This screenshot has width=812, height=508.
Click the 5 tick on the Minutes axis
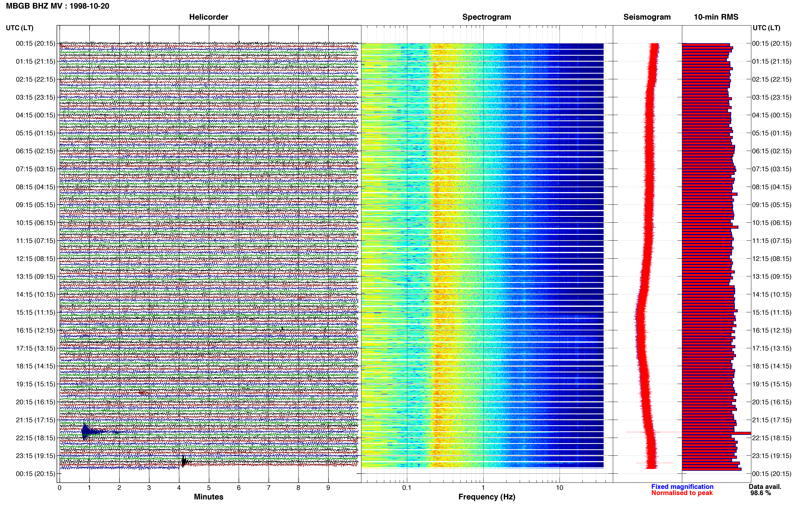click(209, 487)
